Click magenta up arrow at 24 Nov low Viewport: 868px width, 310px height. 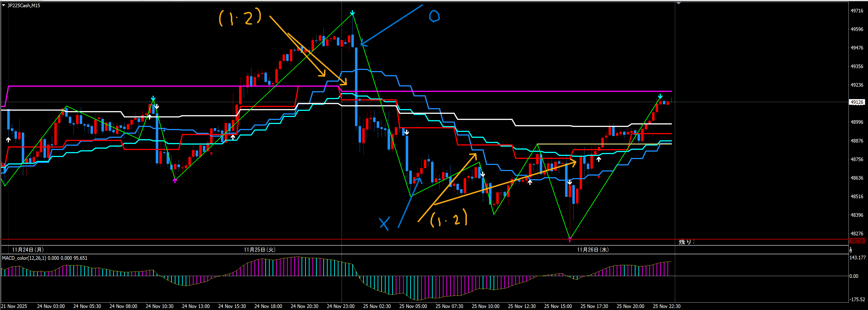coord(175,181)
